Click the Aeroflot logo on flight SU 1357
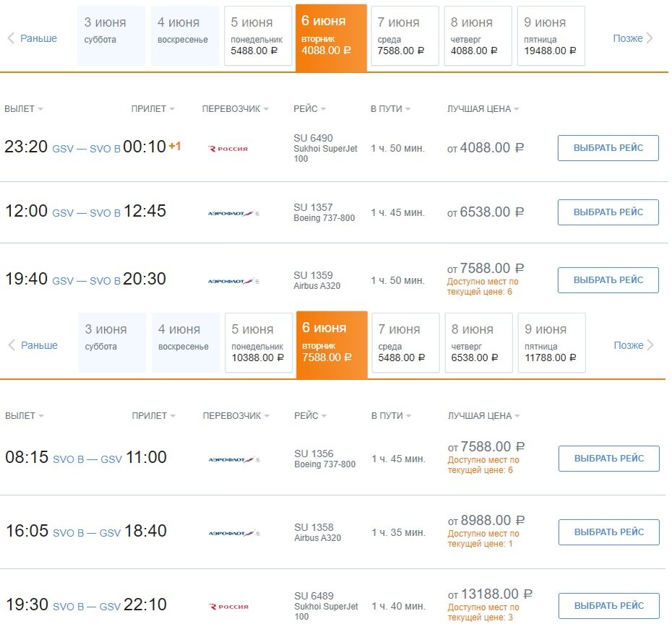This screenshot has height=637, width=672. coord(233,213)
